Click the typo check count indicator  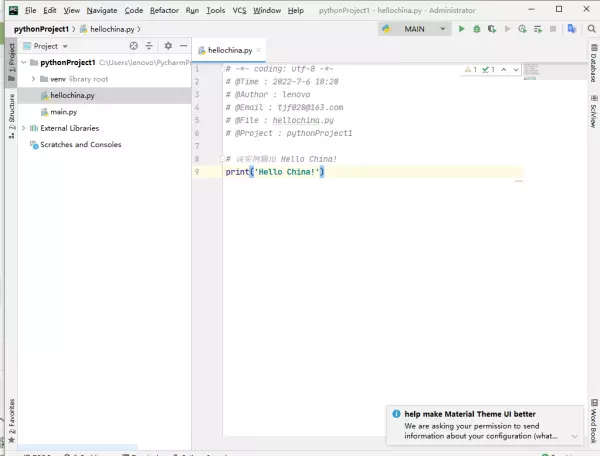pos(488,70)
